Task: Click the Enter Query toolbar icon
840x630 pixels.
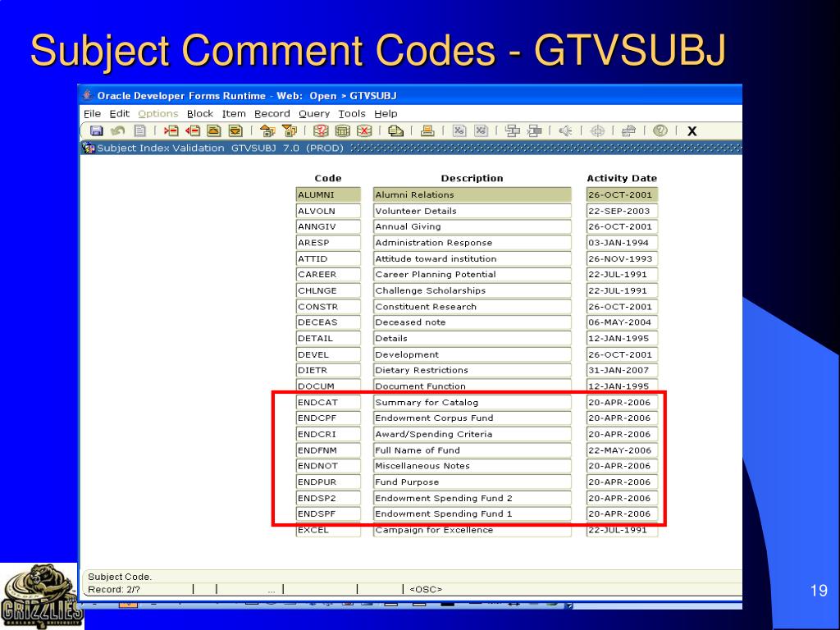Action: coord(321,130)
